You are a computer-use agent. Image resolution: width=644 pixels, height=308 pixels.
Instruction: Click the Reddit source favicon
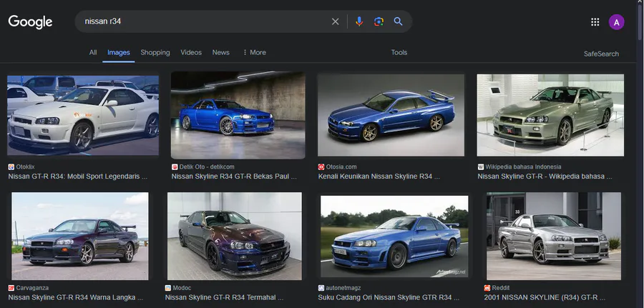(x=487, y=288)
